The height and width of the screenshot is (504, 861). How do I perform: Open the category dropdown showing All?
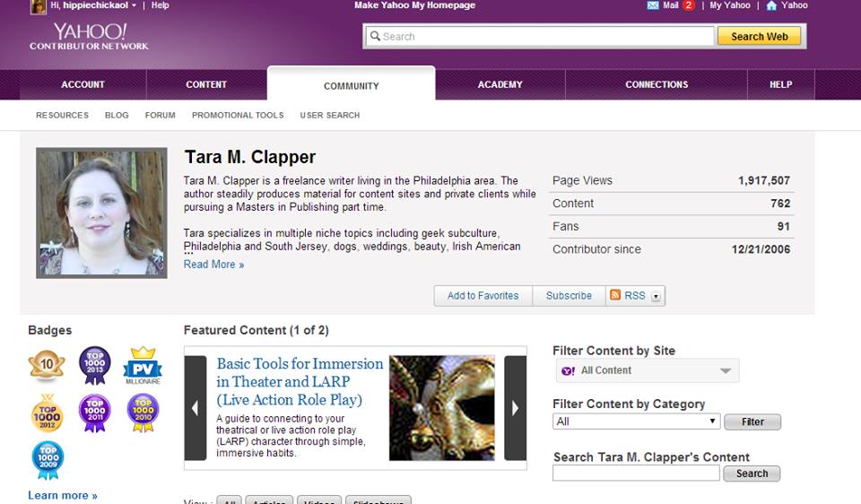(x=637, y=421)
